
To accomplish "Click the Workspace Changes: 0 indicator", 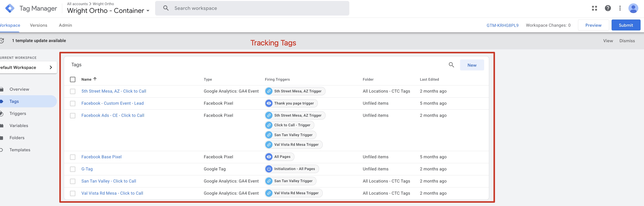I will click(x=548, y=25).
